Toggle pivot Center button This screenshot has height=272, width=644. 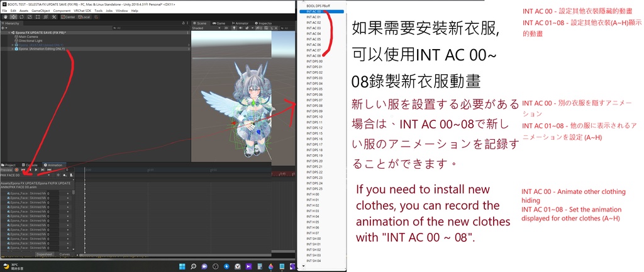[68, 17]
